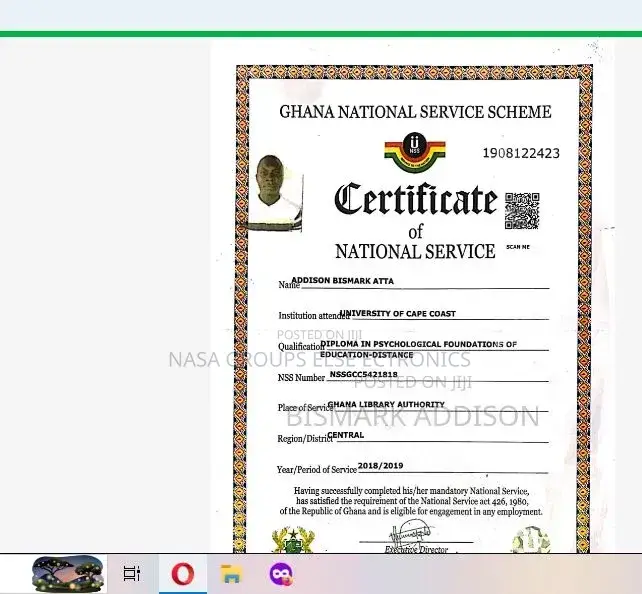Click the QR code on the certificate
The height and width of the screenshot is (594, 642).
click(522, 211)
